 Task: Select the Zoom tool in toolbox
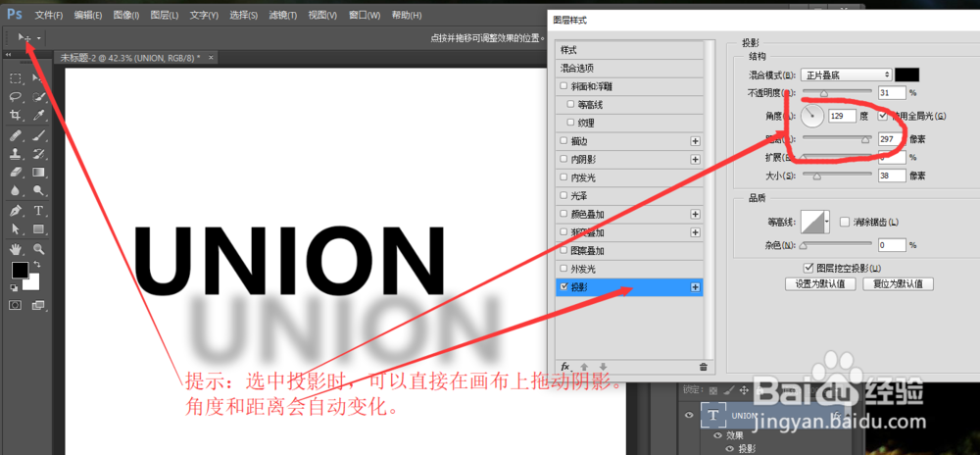(38, 249)
